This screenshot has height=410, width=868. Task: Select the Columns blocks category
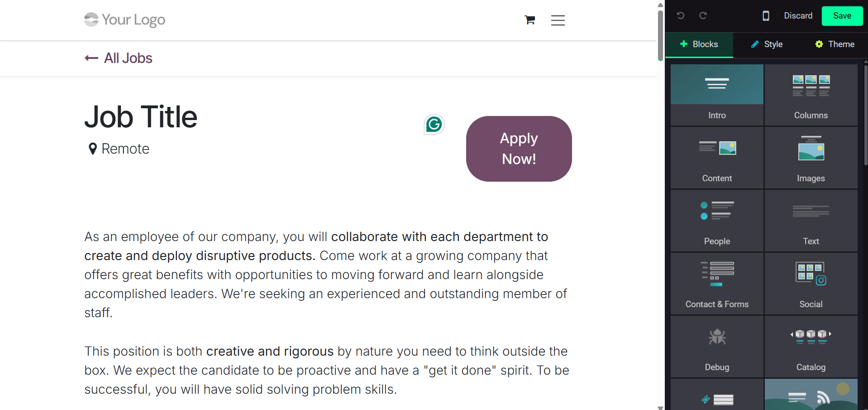[x=811, y=95]
